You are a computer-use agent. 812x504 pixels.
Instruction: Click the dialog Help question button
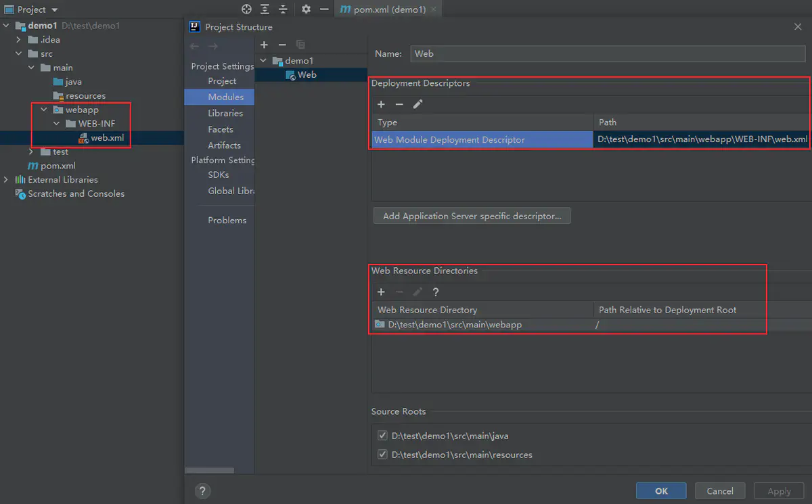(x=202, y=491)
